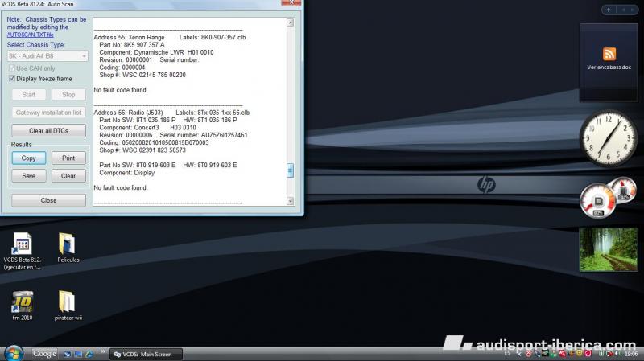
Task: Click the Switch between windows quick launch icon
Action: (x=78, y=354)
